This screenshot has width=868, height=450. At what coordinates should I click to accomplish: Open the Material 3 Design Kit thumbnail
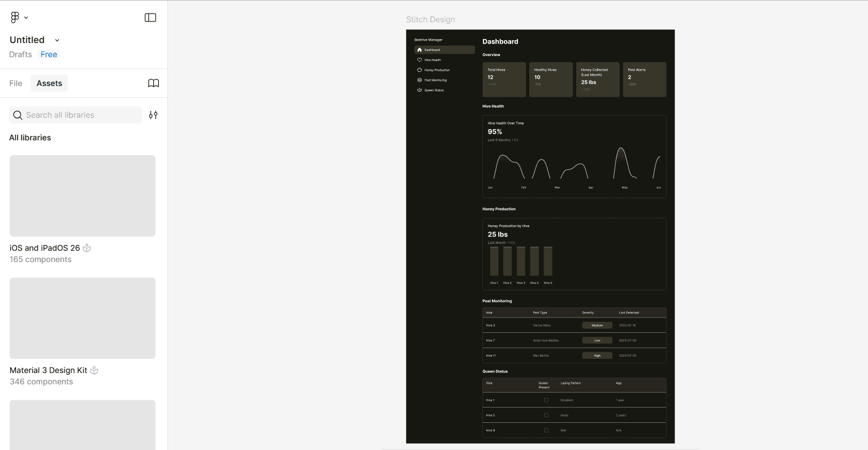point(83,318)
